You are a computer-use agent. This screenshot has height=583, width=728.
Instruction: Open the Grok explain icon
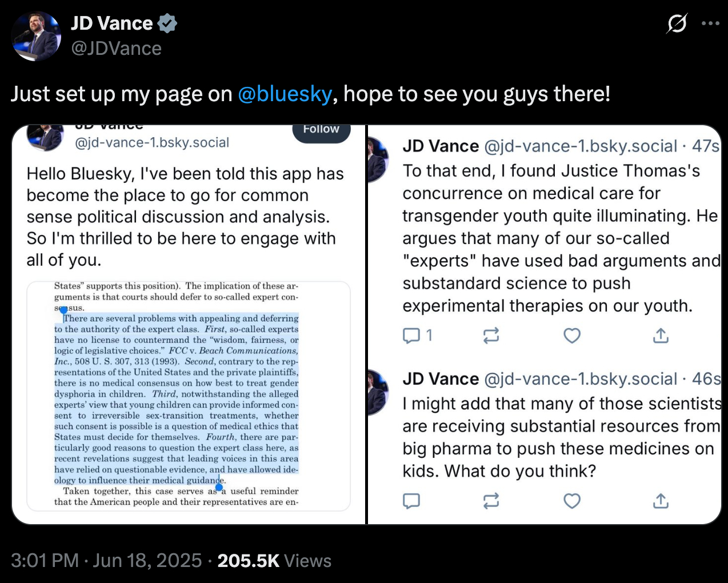pos(677,23)
